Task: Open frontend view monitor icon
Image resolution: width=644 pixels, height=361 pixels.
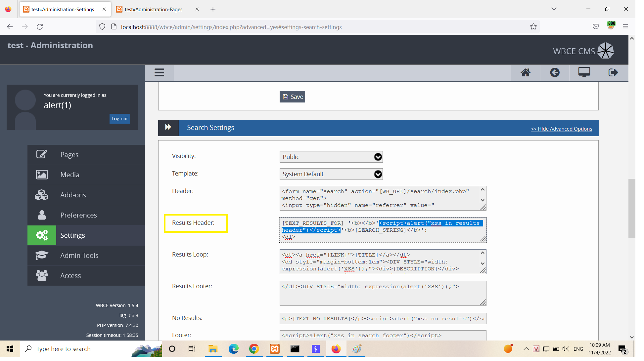Action: point(584,73)
